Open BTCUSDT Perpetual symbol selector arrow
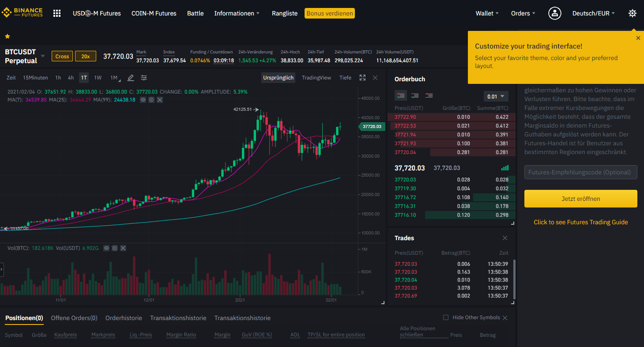644x347 pixels. click(43, 56)
